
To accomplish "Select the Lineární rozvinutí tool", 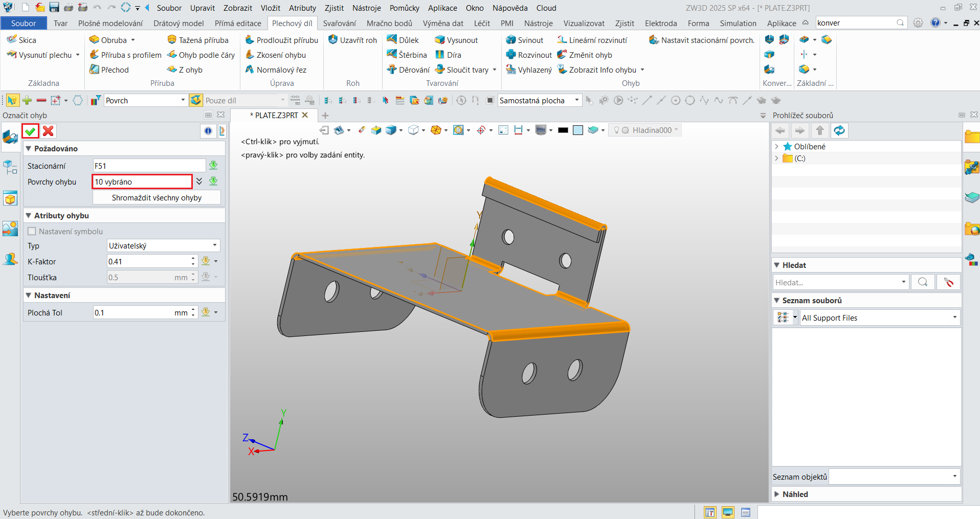I will (x=592, y=40).
